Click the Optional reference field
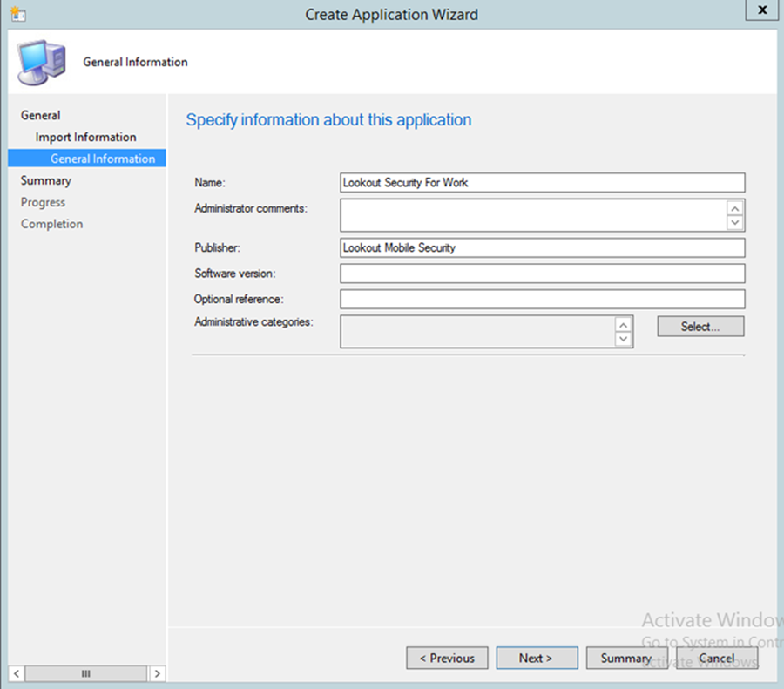 tap(543, 299)
